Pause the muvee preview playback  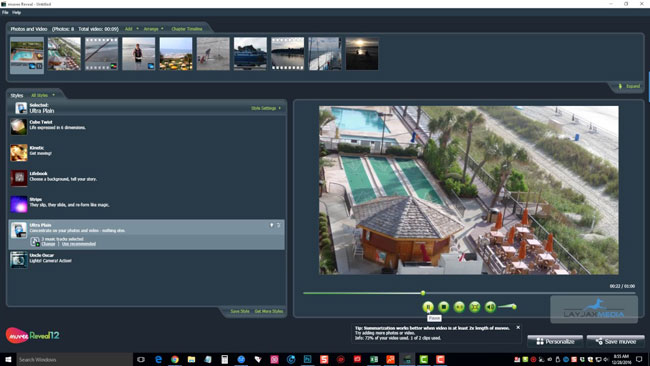(428, 307)
